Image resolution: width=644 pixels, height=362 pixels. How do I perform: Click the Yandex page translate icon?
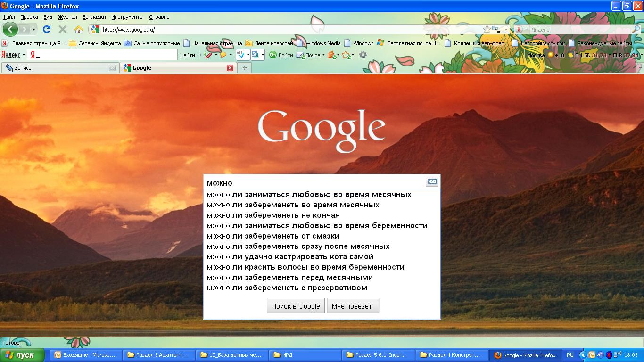click(x=256, y=55)
